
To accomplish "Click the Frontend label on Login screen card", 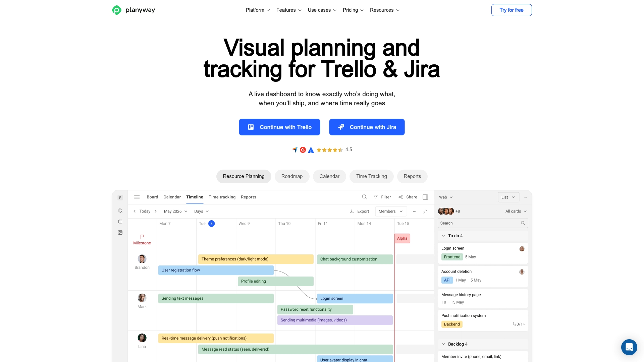I will click(452, 257).
